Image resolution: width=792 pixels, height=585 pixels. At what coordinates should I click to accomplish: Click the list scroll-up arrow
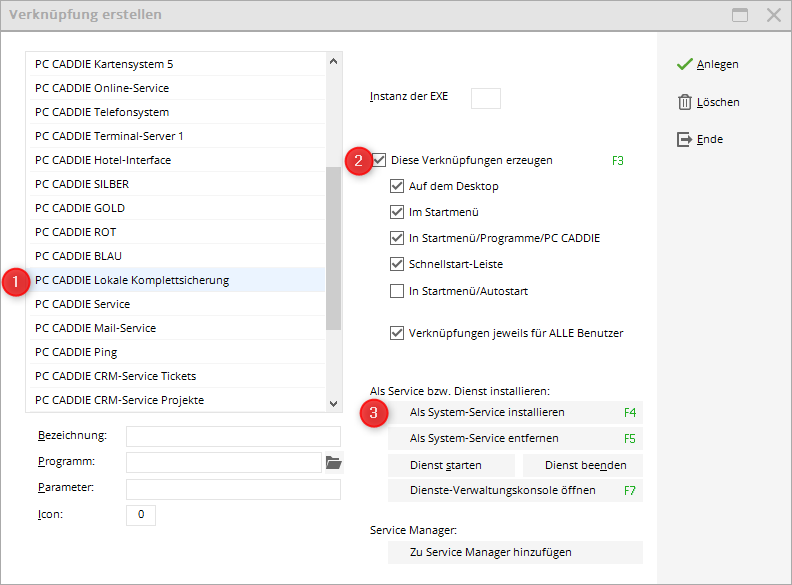(333, 61)
